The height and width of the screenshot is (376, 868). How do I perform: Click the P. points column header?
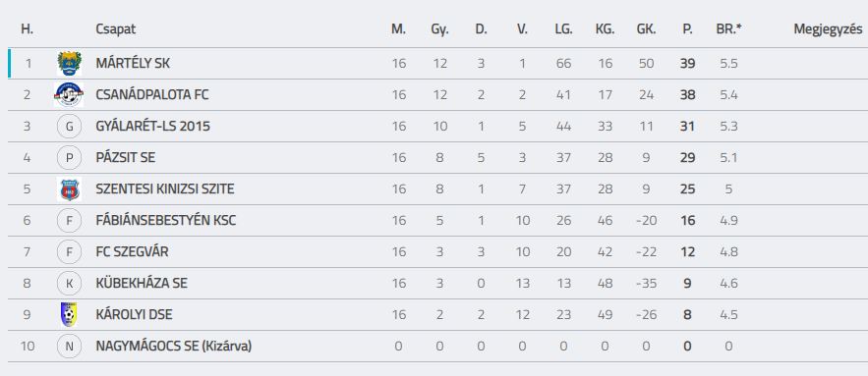tap(687, 29)
